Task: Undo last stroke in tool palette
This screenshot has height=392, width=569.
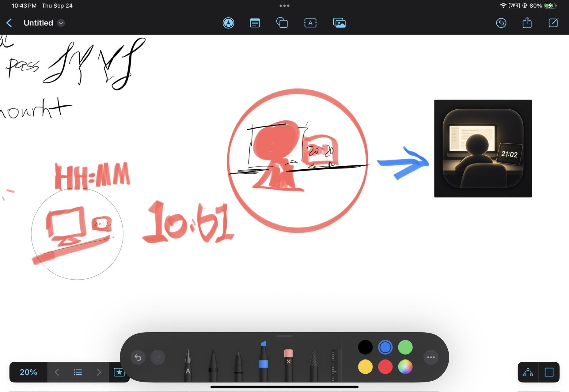Action: tap(138, 357)
